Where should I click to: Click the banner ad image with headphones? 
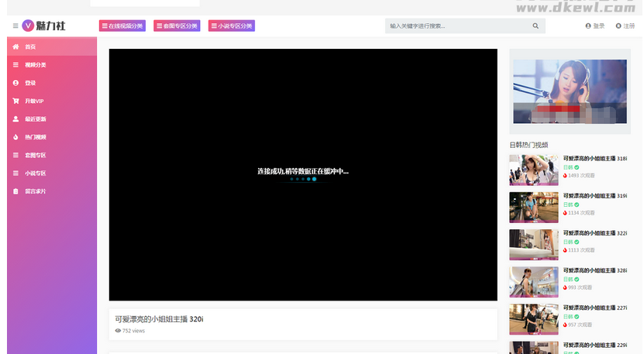pyautogui.click(x=570, y=91)
